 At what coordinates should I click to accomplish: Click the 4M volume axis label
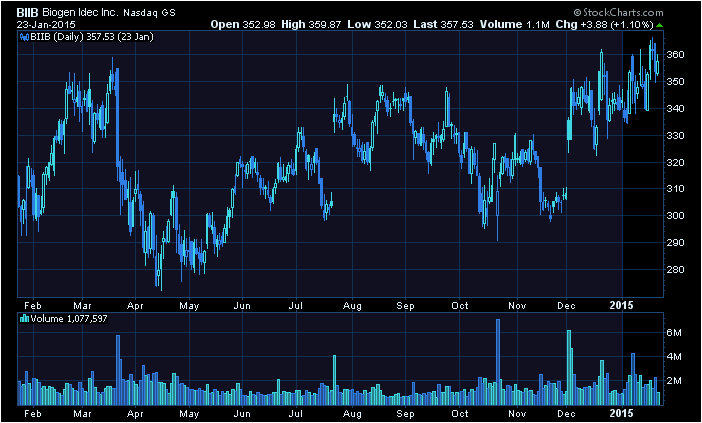[x=674, y=357]
